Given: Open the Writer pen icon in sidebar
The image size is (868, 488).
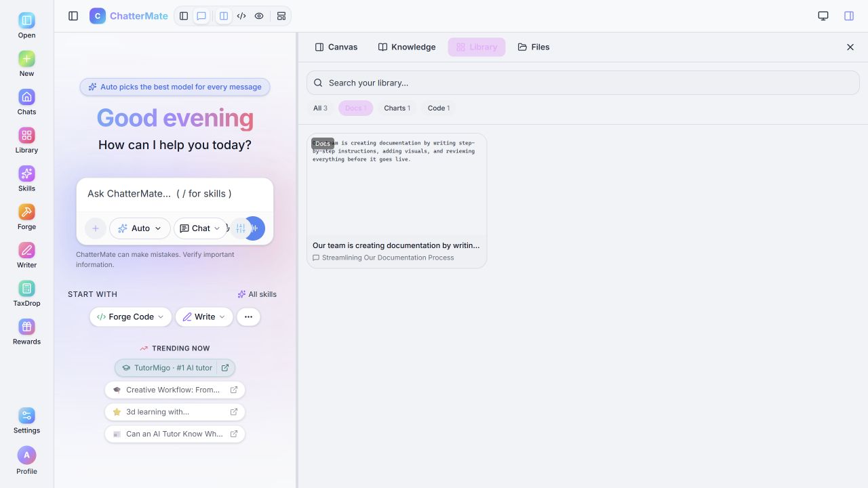Looking at the screenshot, I should (x=26, y=250).
